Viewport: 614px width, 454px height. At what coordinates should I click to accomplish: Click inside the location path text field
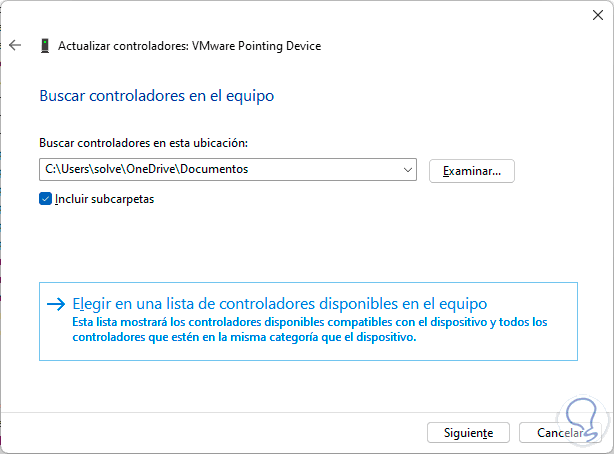click(200, 170)
